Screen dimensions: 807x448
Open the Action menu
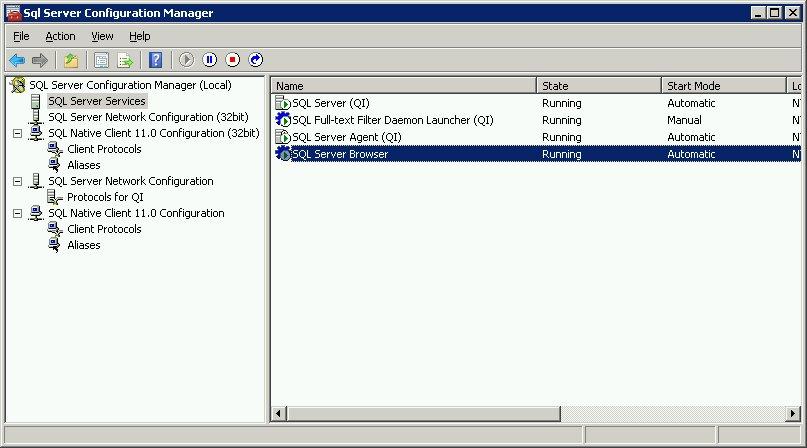point(60,36)
